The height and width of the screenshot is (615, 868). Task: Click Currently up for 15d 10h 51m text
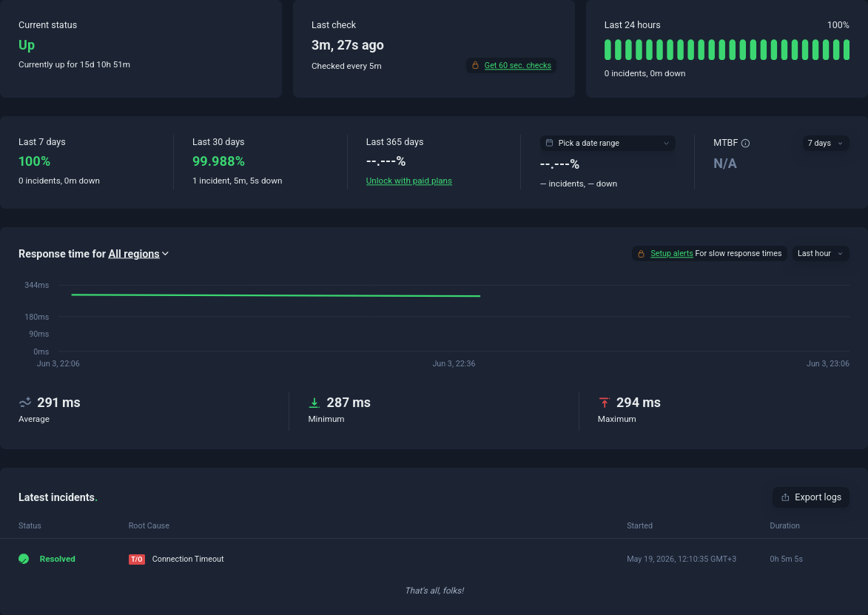(74, 65)
